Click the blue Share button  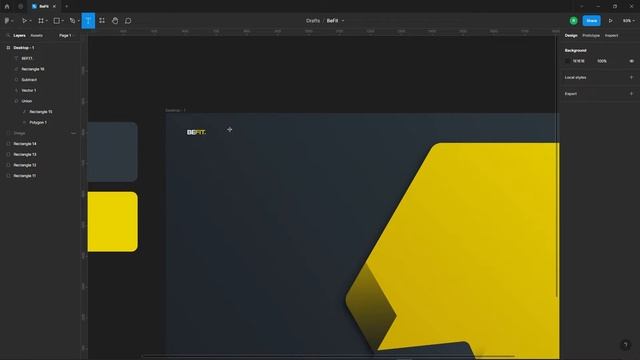591,20
